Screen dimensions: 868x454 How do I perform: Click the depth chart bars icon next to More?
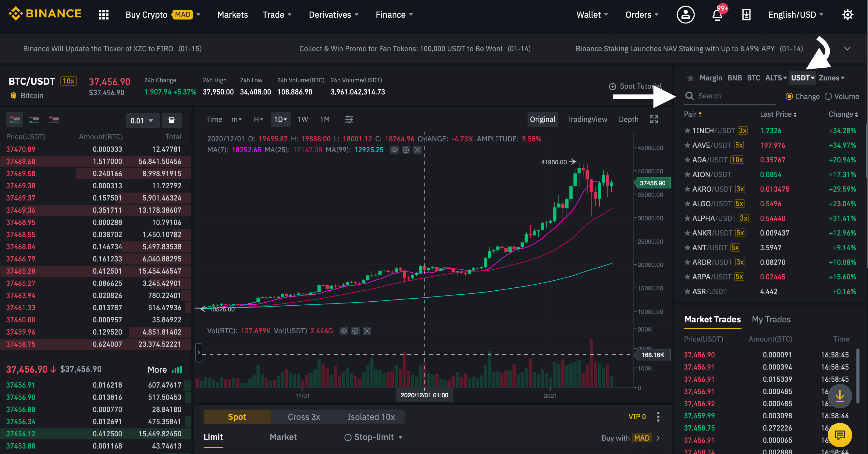click(x=177, y=370)
